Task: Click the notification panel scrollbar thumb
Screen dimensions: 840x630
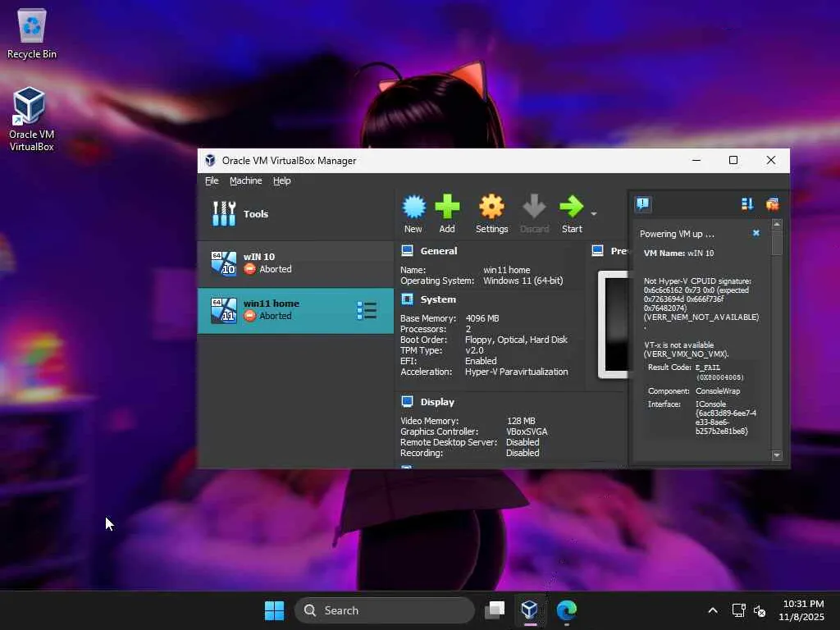Action: tap(777, 242)
